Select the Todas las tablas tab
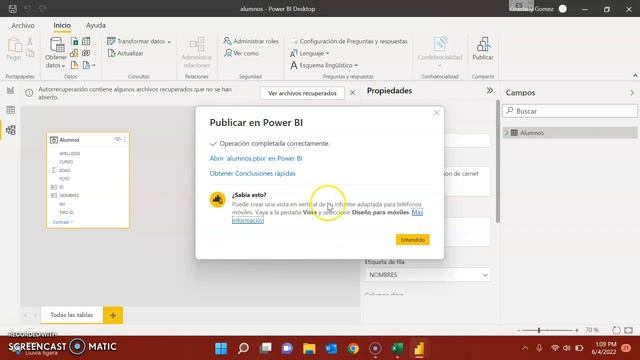This screenshot has height=360, width=640. point(71,315)
